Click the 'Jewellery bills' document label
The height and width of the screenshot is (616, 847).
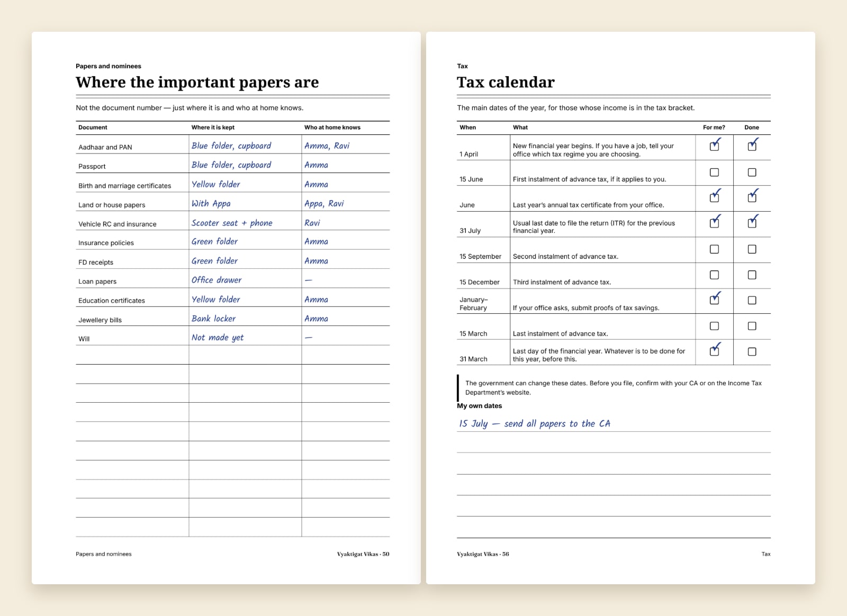tap(100, 320)
